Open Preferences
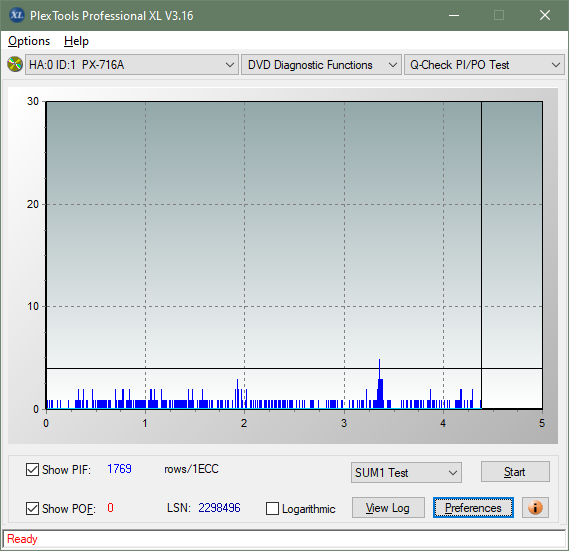 pyautogui.click(x=473, y=507)
